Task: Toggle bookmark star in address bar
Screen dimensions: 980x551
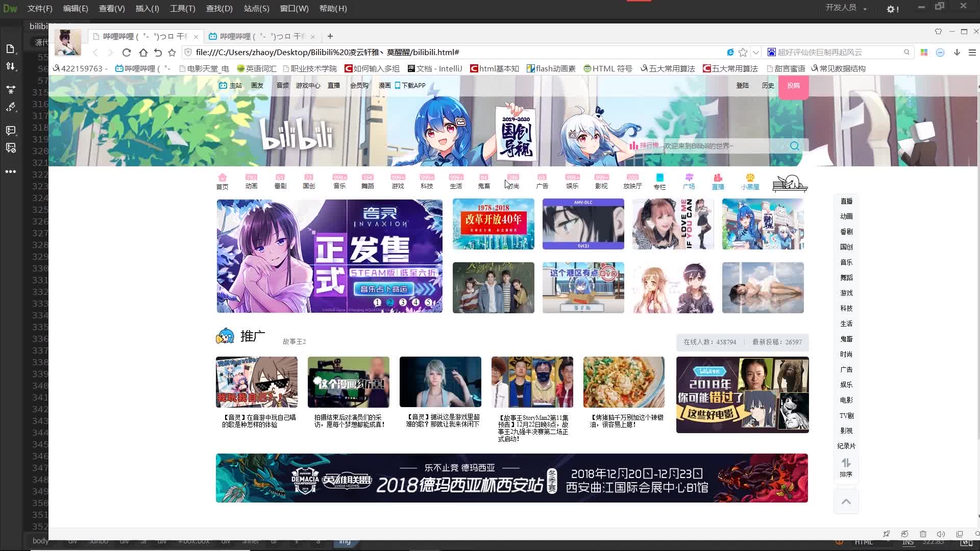Action: (743, 53)
